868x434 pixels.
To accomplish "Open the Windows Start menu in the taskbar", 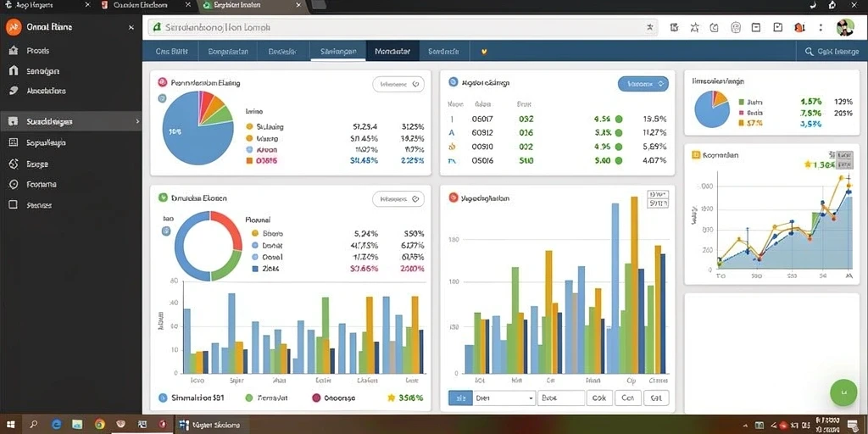I will point(11,426).
